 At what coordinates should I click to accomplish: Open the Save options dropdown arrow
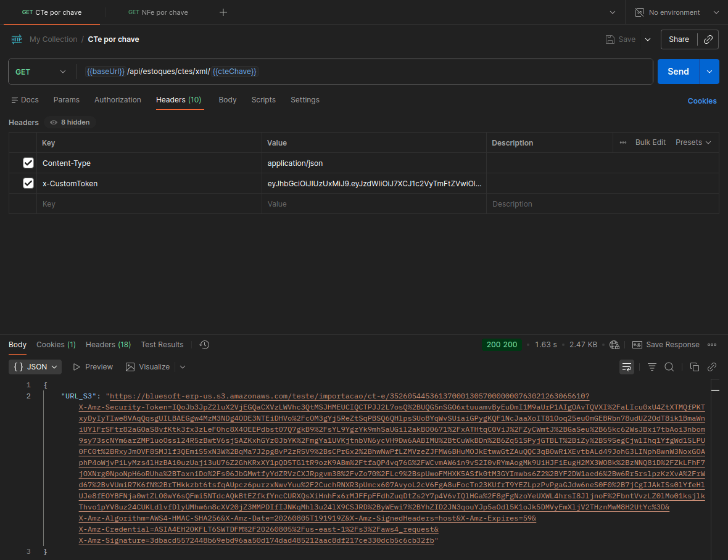648,39
